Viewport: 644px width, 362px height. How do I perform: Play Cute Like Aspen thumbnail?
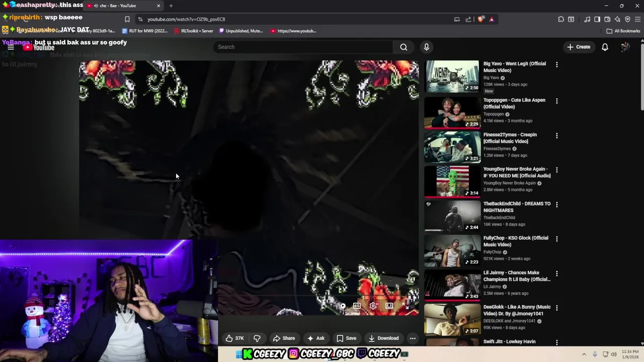(x=452, y=113)
